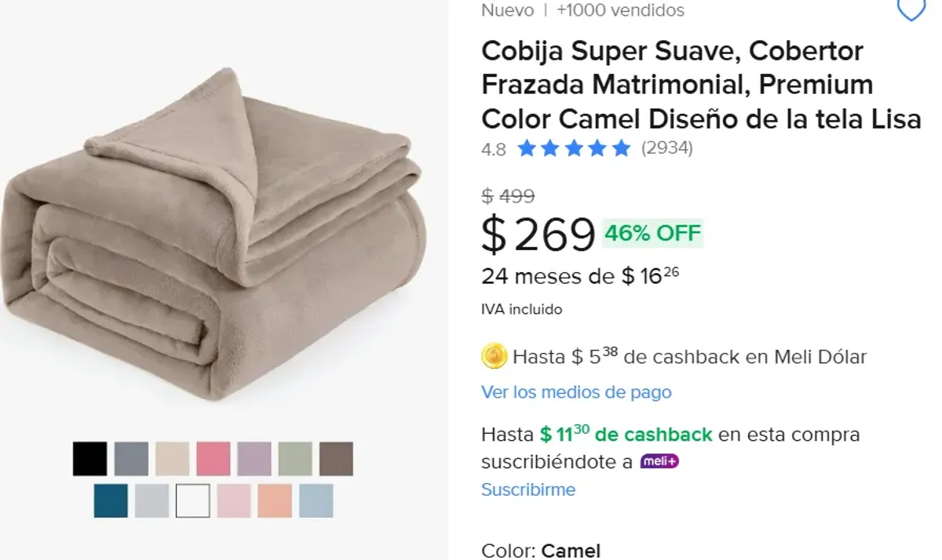942x560 pixels.
Task: Select the peach color swatch in bottom row
Action: tap(274, 500)
